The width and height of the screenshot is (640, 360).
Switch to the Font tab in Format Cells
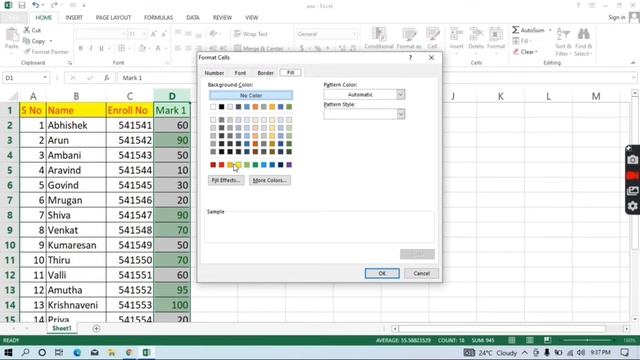(x=240, y=73)
